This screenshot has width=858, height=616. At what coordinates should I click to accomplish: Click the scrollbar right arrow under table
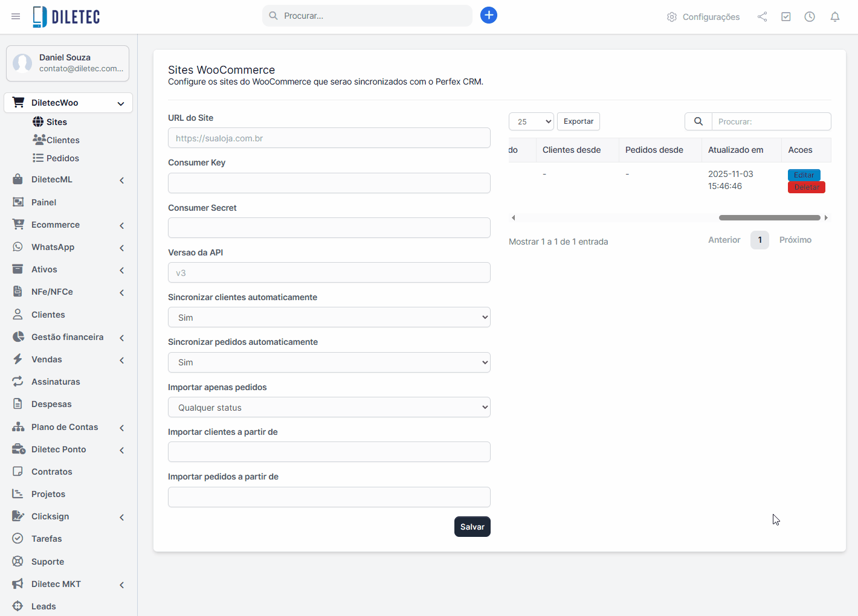click(x=826, y=217)
